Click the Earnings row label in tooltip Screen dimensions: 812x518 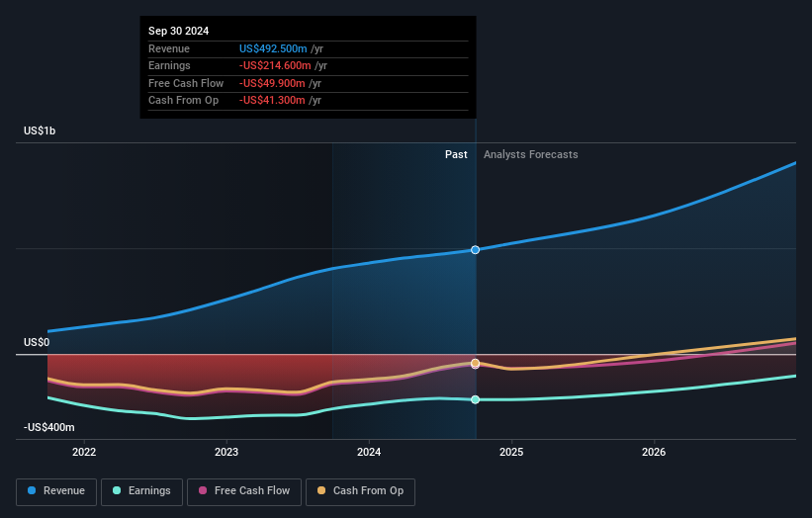pos(169,65)
